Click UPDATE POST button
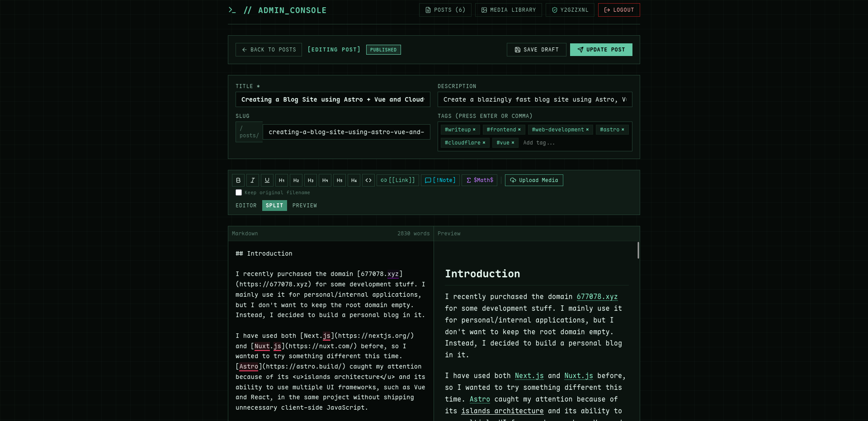The width and height of the screenshot is (868, 421). (x=601, y=50)
